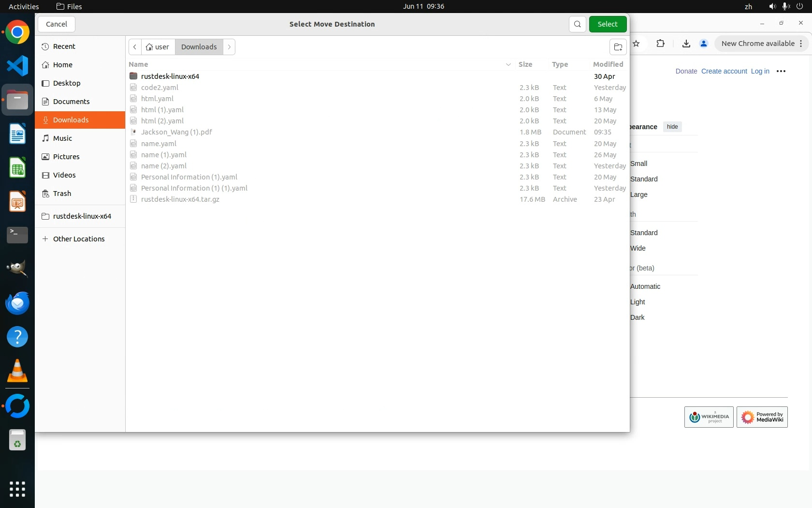
Task: Open the Wikipedia three-dots more menu
Action: pyautogui.click(x=781, y=71)
